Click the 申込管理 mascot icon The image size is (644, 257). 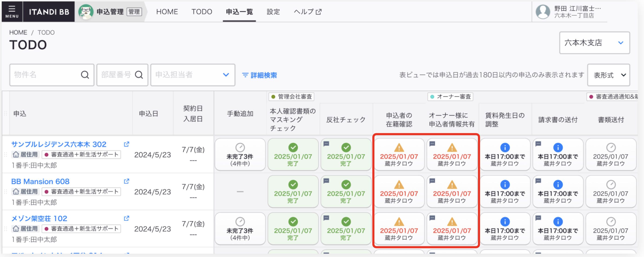coord(86,12)
